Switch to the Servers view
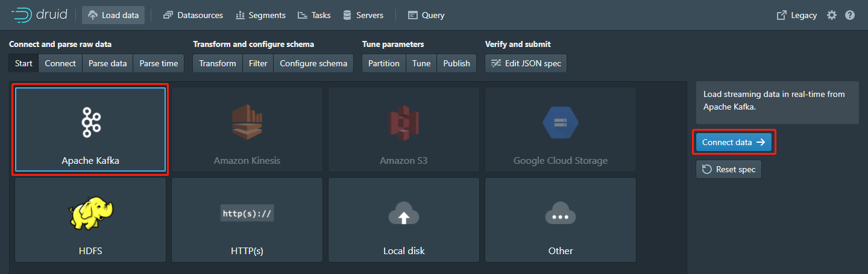 coord(363,15)
